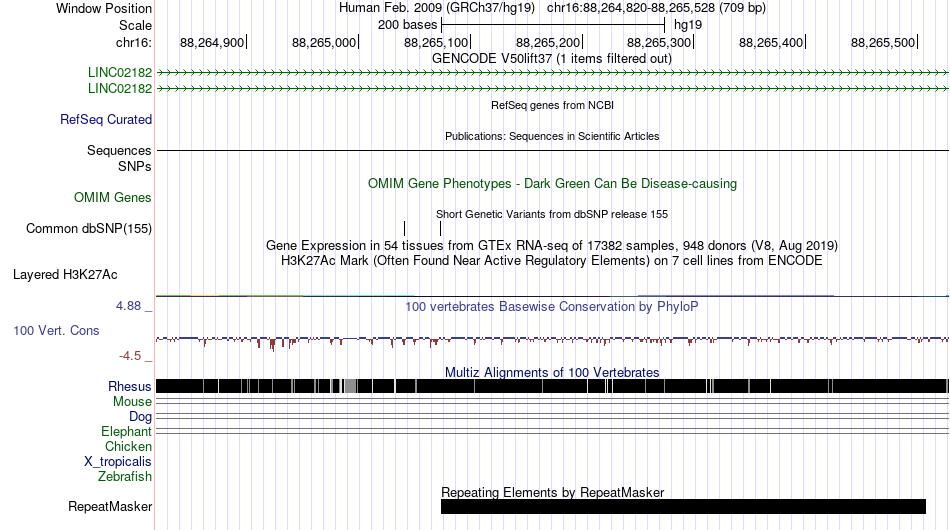Image resolution: width=950 pixels, height=530 pixels.
Task: Click the Human Feb. 2009 (GRCh37/hg19) title
Action: 437,8
